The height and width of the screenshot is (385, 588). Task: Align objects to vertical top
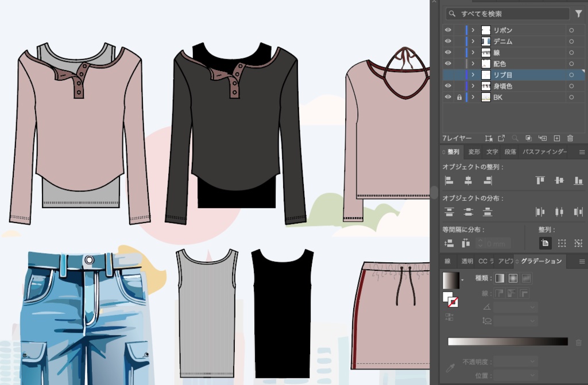pyautogui.click(x=540, y=181)
